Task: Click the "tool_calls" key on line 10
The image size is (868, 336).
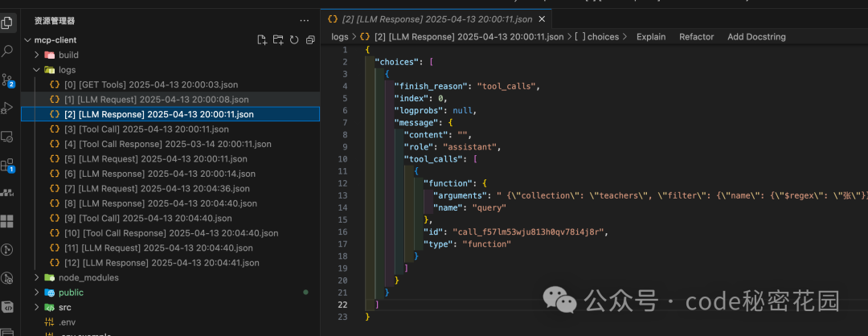Action: coord(435,159)
